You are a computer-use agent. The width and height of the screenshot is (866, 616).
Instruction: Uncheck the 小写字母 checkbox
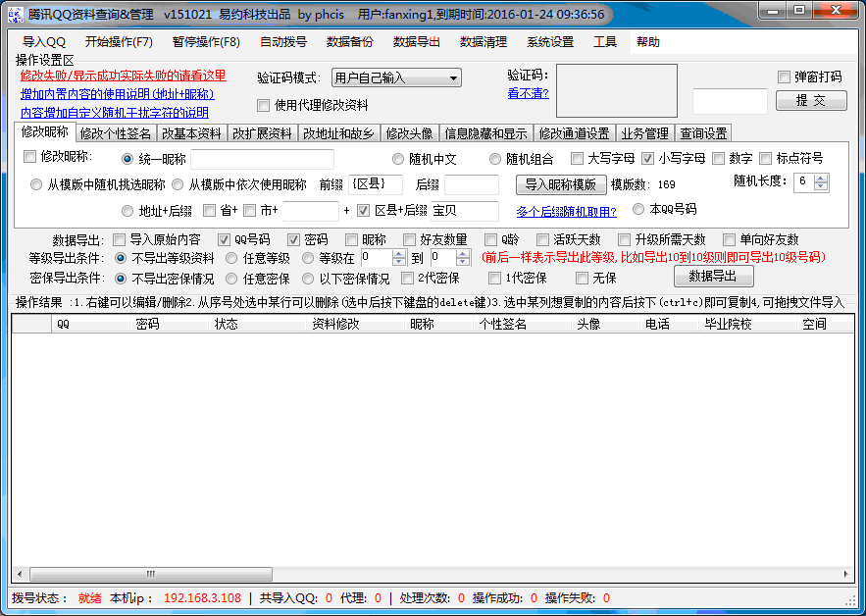point(647,159)
